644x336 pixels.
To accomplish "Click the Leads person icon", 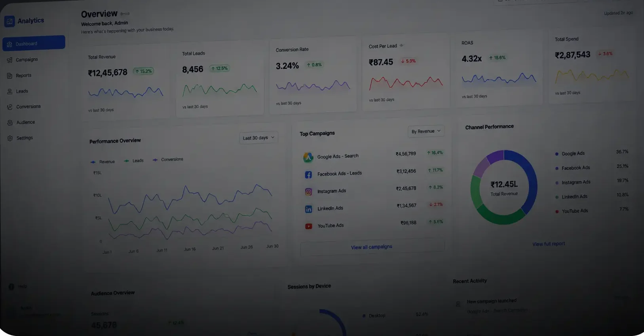I will click(x=10, y=91).
